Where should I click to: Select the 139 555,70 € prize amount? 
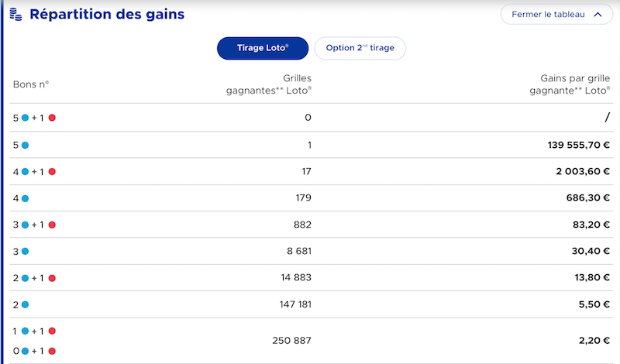[x=578, y=145]
